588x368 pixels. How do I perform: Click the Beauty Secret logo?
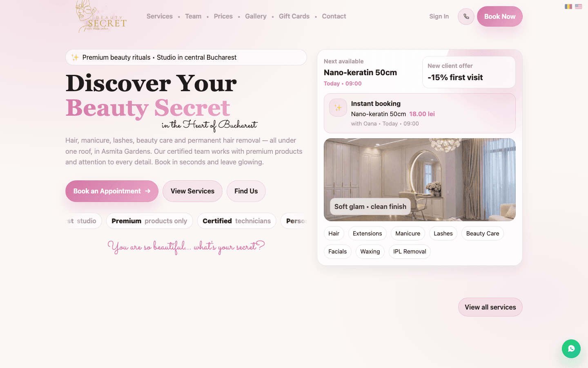(x=100, y=16)
